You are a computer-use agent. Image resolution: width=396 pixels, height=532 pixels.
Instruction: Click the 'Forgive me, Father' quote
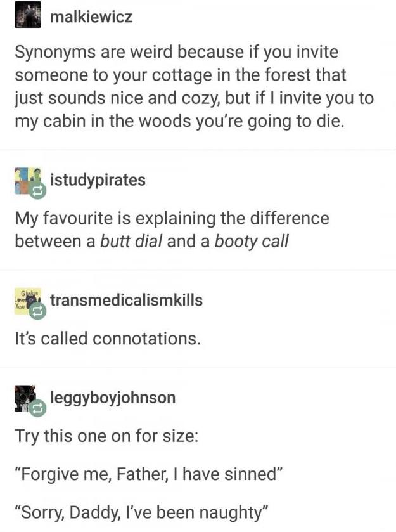coord(149,474)
